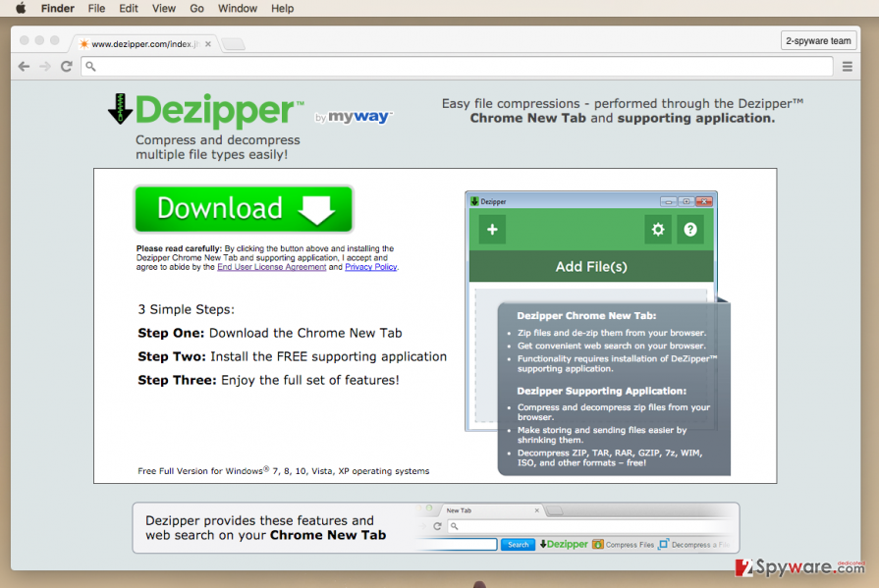
Task: Open Dezipper app settings gear
Action: coord(658,230)
